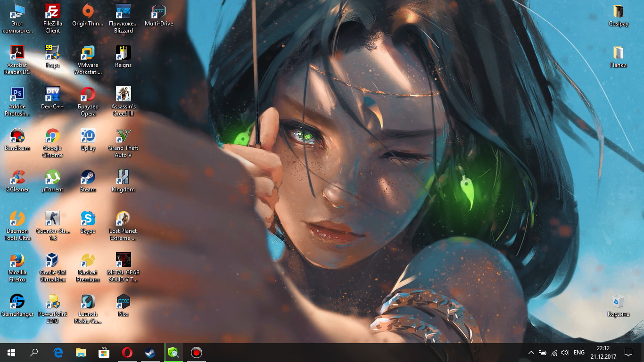This screenshot has width=644, height=362.
Task: Open Microsoft Store from taskbar
Action: click(104, 353)
